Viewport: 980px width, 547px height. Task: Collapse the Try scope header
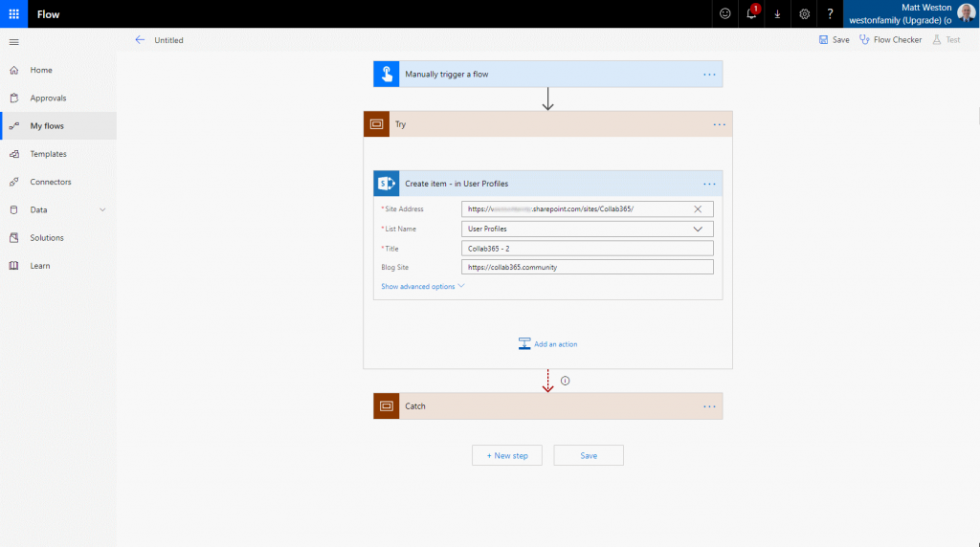coord(548,124)
